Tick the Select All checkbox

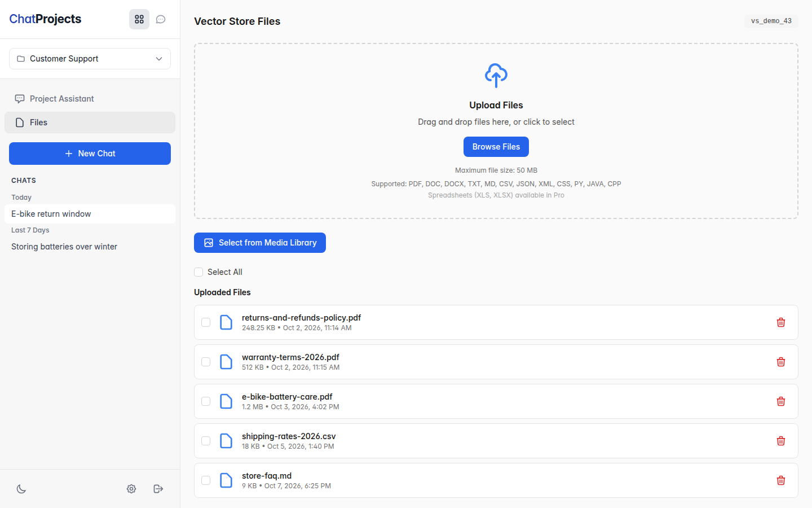tap(198, 272)
